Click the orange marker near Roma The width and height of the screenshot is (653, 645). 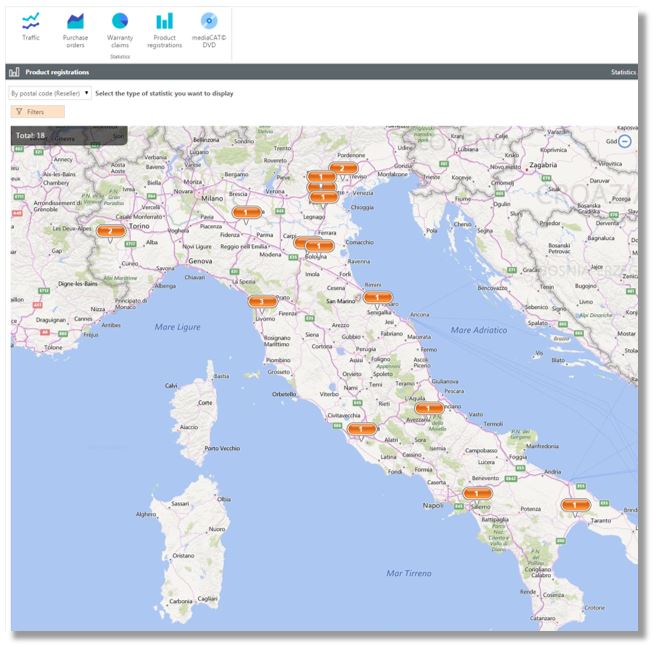coord(362,429)
